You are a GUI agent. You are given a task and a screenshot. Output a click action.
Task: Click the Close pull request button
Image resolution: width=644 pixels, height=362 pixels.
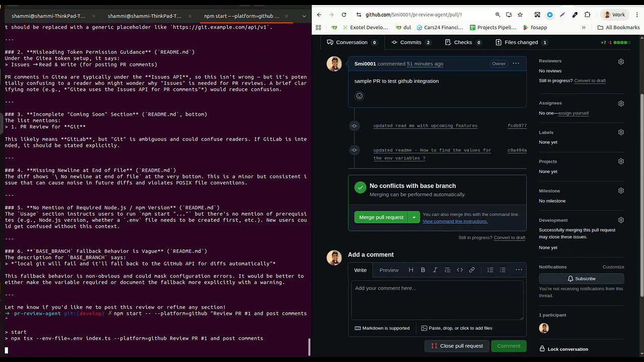(457, 346)
